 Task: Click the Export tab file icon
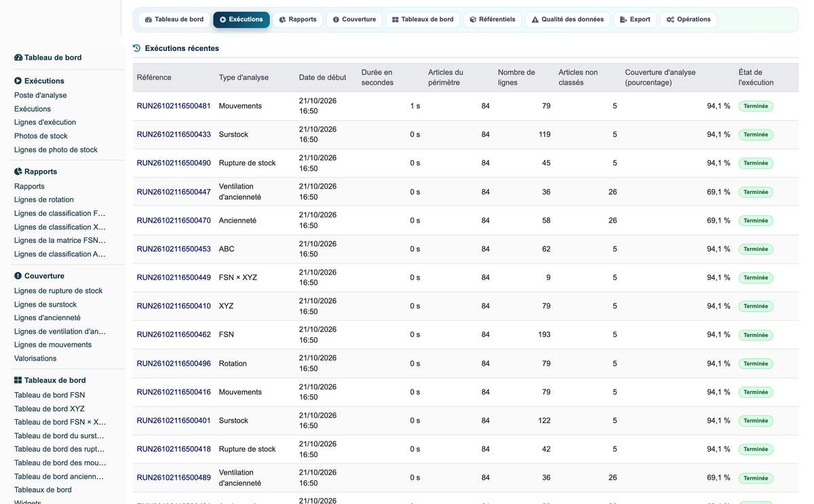pos(623,20)
